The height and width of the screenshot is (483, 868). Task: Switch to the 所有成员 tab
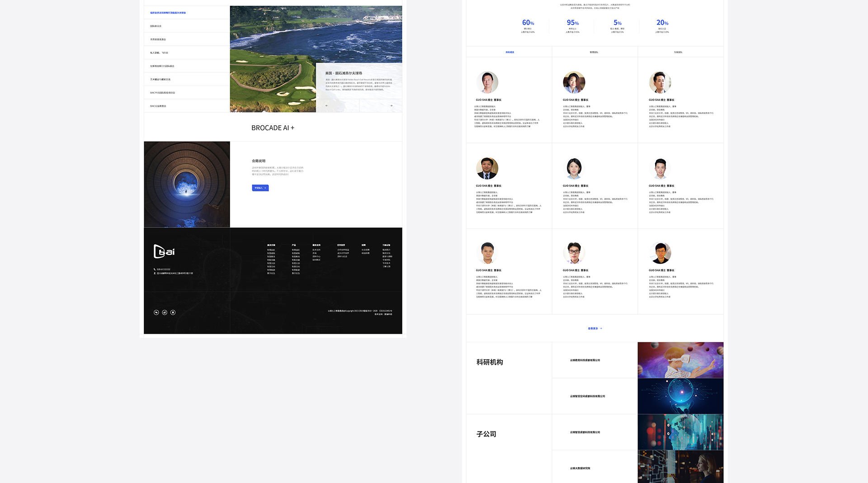509,52
